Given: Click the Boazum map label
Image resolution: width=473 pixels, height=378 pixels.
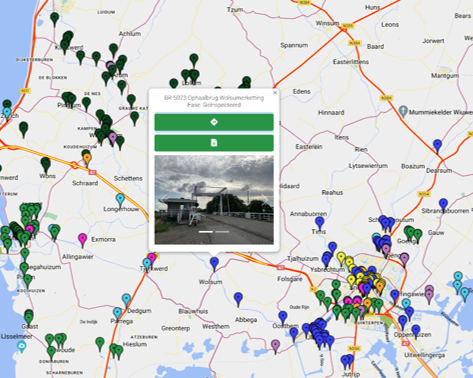Looking at the screenshot, I should tap(413, 166).
